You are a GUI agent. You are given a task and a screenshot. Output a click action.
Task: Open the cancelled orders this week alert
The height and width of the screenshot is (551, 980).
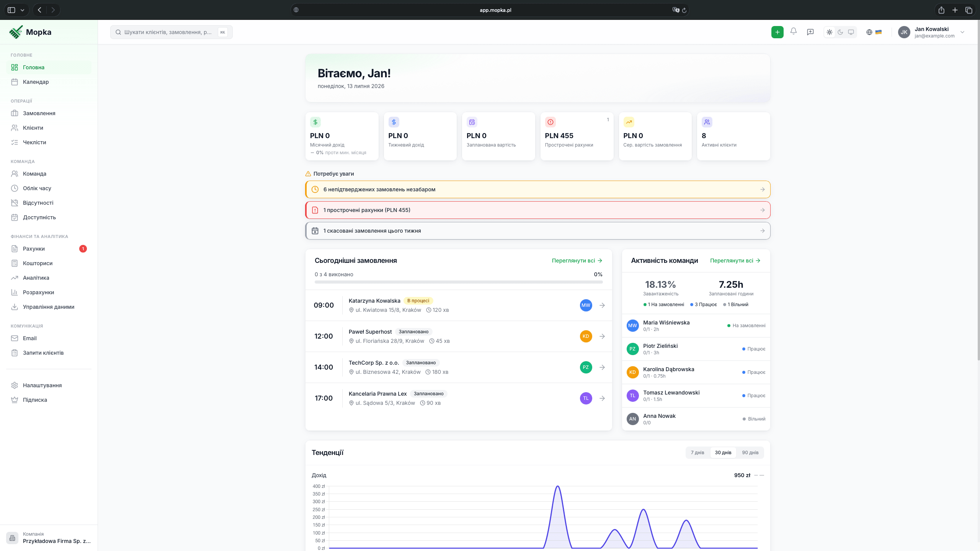(538, 231)
